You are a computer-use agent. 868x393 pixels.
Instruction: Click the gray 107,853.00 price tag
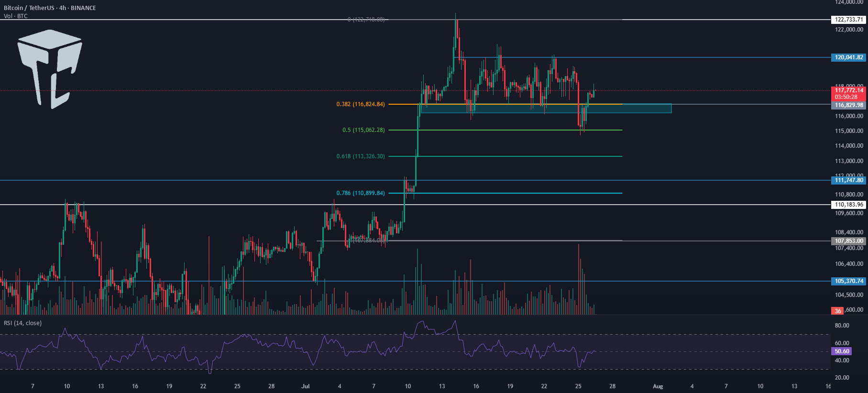pyautogui.click(x=848, y=241)
